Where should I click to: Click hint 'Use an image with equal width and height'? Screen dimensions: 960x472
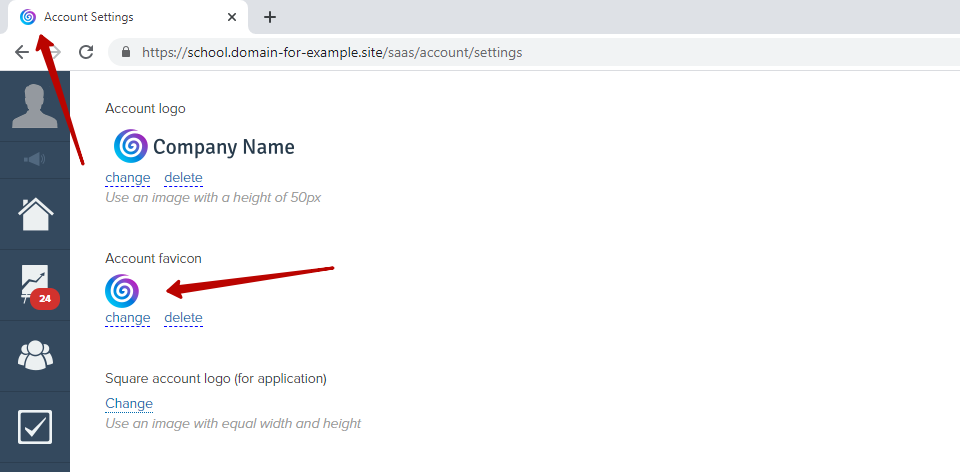coord(233,423)
